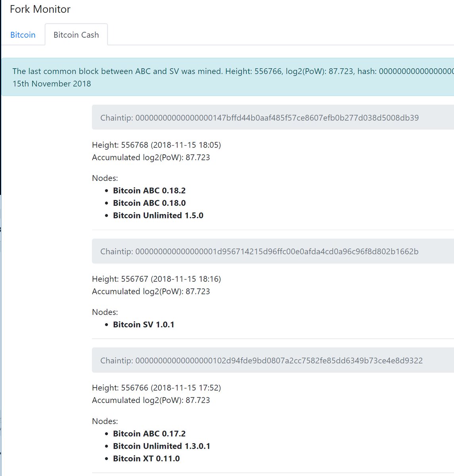The height and width of the screenshot is (476, 454).
Task: Click node Bitcoin ABC 0.17.2
Action: click(149, 434)
